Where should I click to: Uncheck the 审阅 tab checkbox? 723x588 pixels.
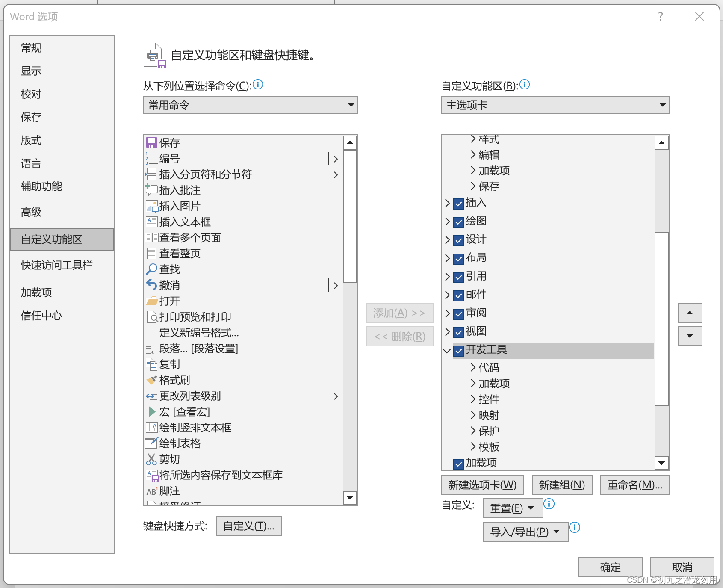tap(459, 313)
